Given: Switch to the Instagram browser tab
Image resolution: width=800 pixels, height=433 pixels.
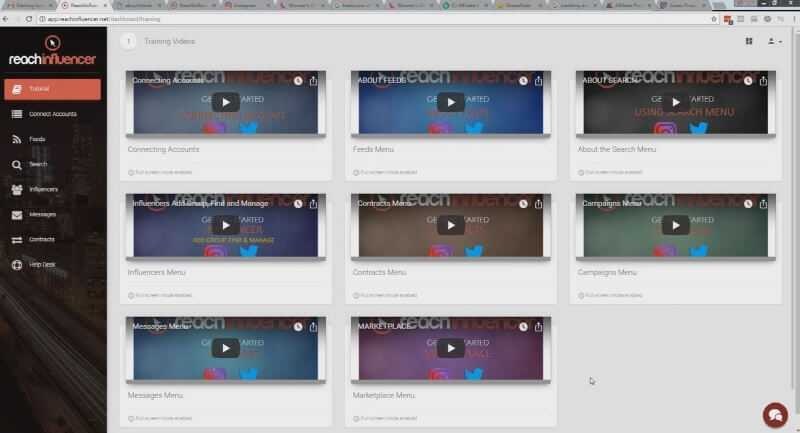Looking at the screenshot, I should pyautogui.click(x=246, y=5).
